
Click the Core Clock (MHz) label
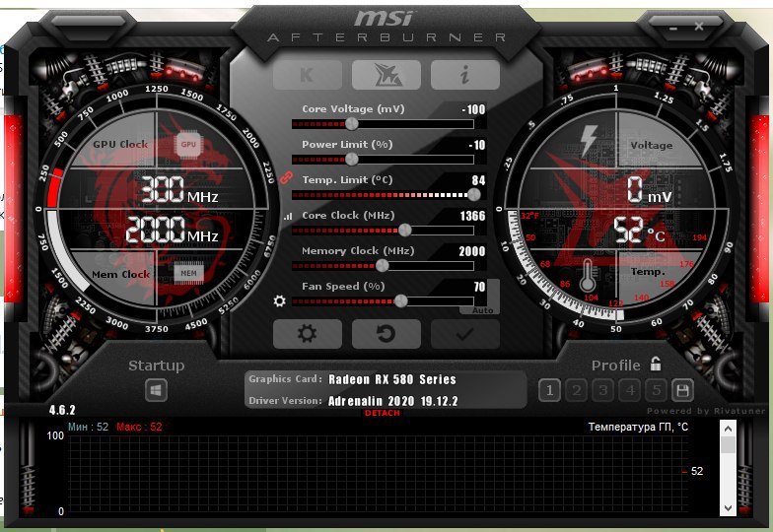348,215
